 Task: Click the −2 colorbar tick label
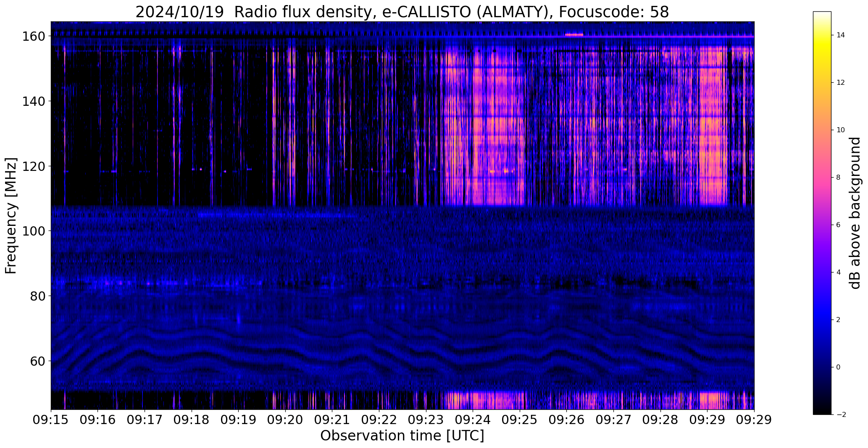coord(840,415)
